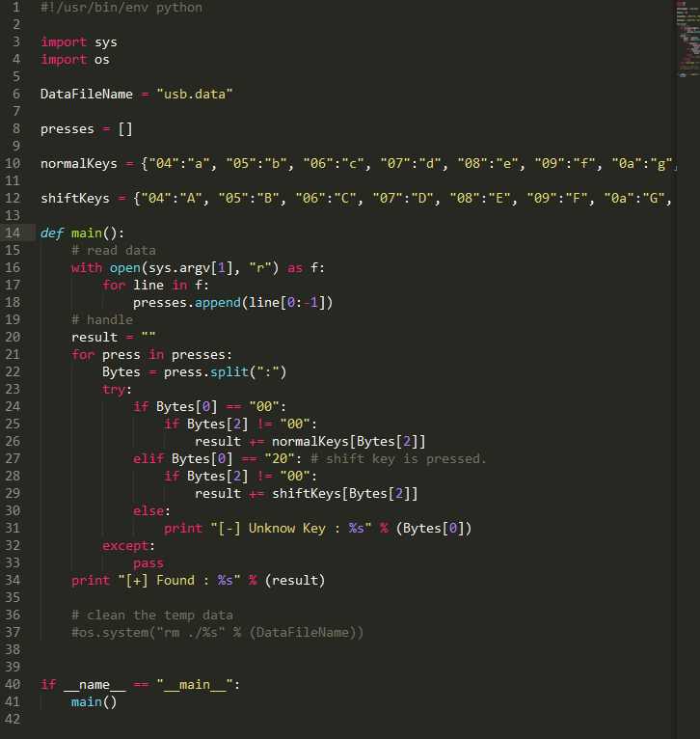Screen dimensions: 700x739
Task: Click the "[+] Found" print statement
Action: click(198, 581)
